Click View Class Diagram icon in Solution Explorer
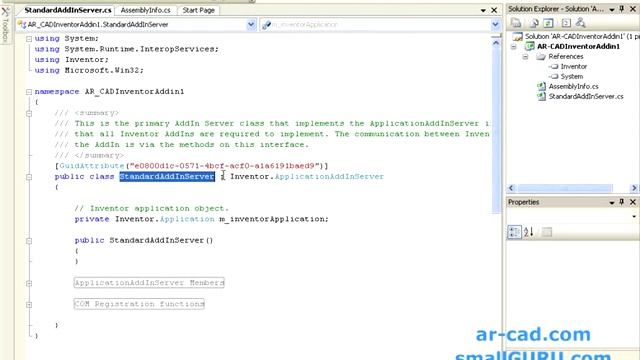640x360 pixels. pyautogui.click(x=580, y=24)
